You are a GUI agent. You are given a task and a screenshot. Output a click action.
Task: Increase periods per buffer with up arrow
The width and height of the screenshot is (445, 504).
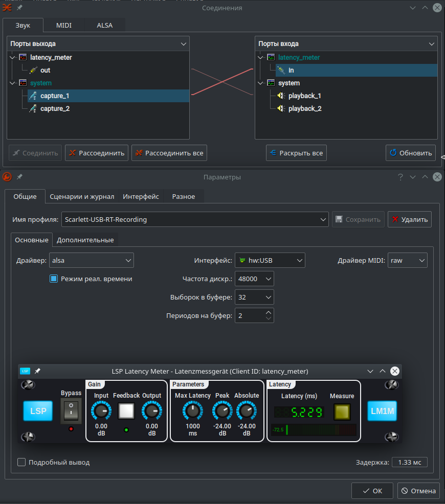269,312
